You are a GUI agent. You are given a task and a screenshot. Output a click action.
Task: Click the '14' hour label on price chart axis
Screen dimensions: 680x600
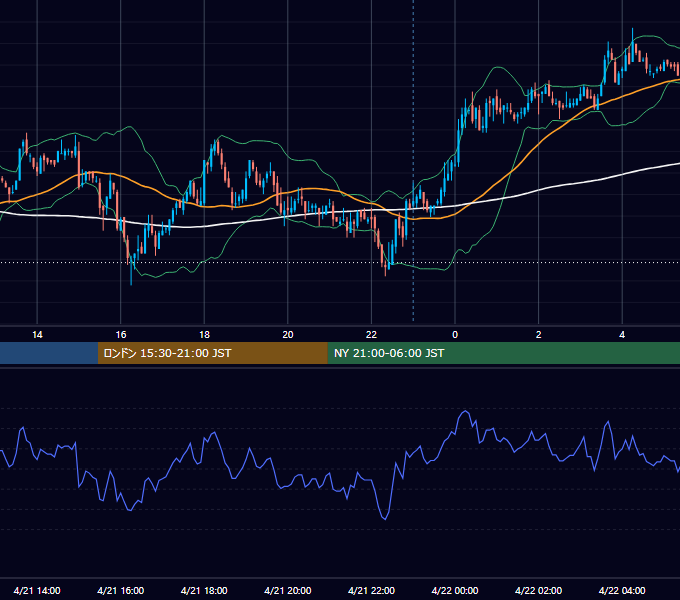(x=37, y=334)
